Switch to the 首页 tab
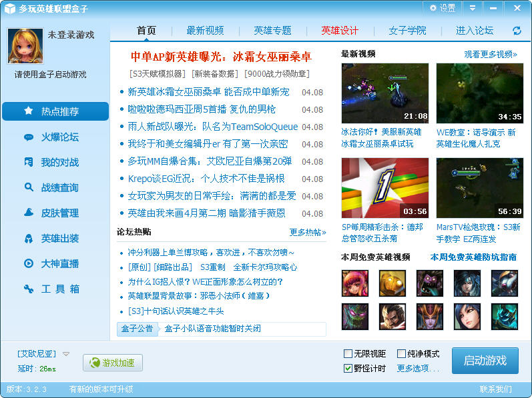Screen dimensions: 532x398 (x=146, y=31)
